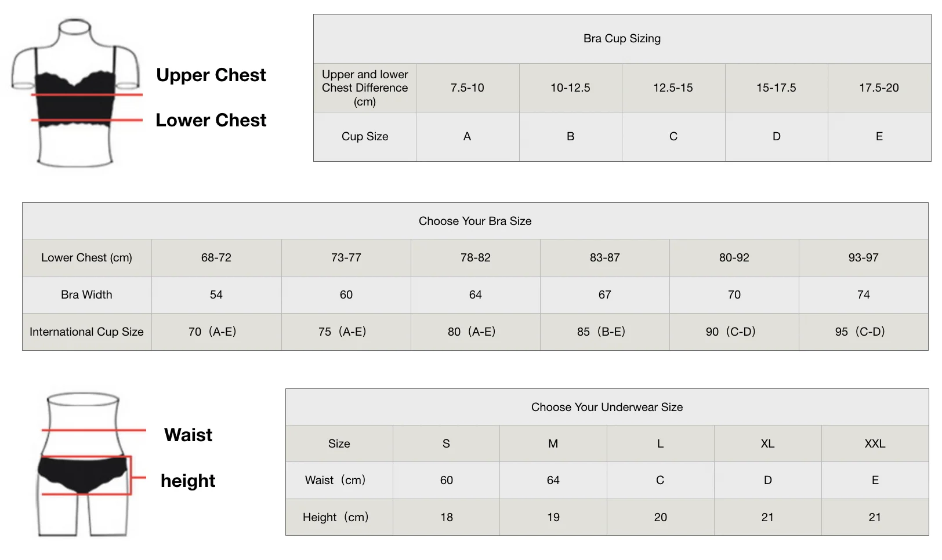
Task: Select underwear size M column header
Action: [x=553, y=443]
